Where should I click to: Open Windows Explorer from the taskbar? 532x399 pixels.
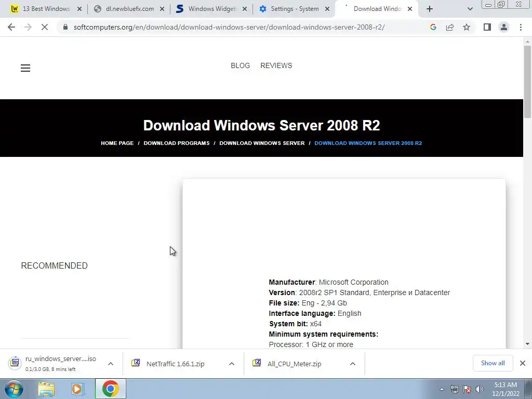pos(46,389)
